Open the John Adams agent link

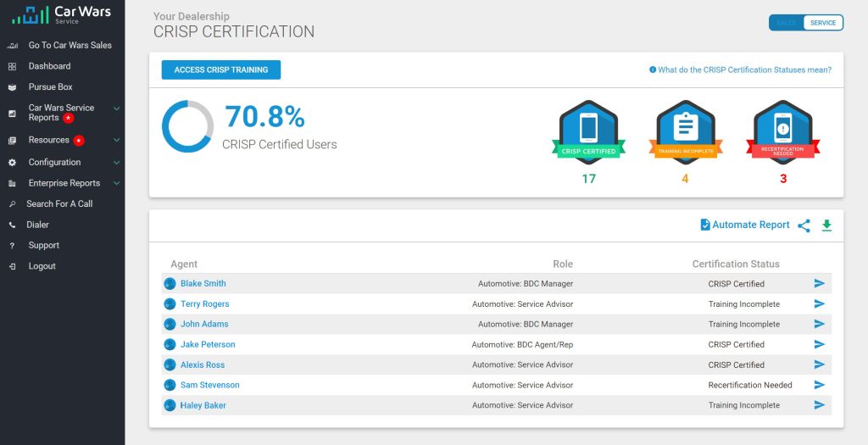point(204,324)
